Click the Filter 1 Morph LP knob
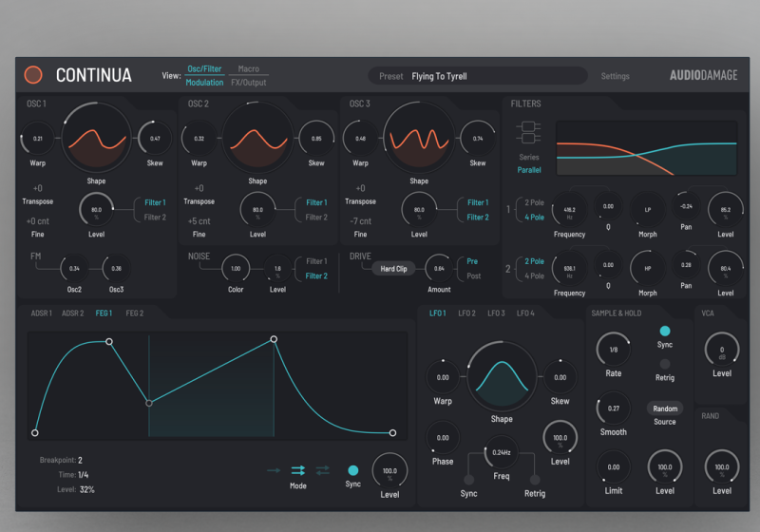This screenshot has width=760, height=532. 648,210
